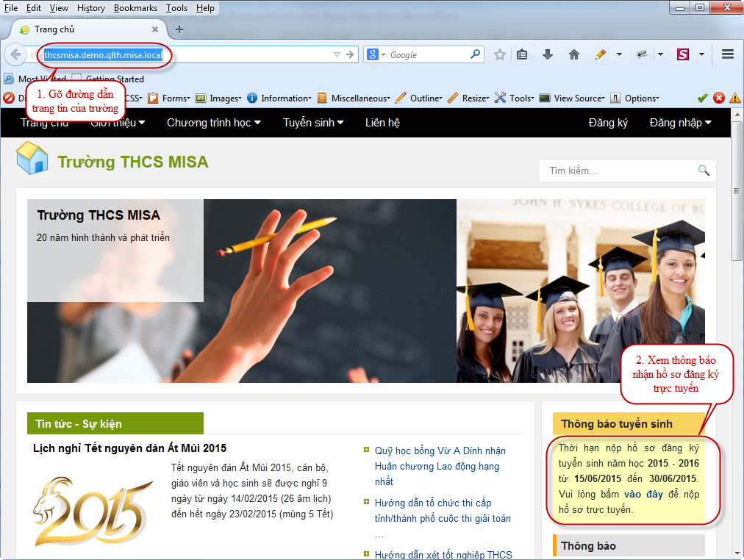Expand the dropdown next to S icon
The width and height of the screenshot is (744, 560).
click(701, 54)
